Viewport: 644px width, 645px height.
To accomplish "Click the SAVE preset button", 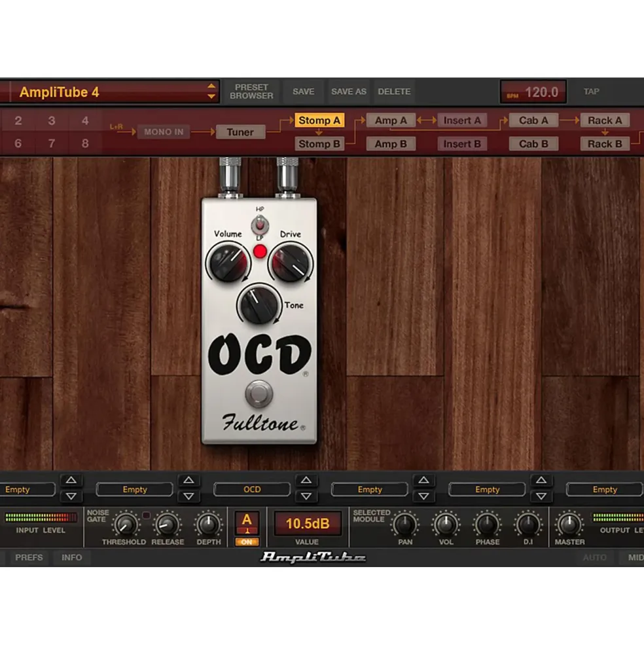I will click(x=303, y=91).
